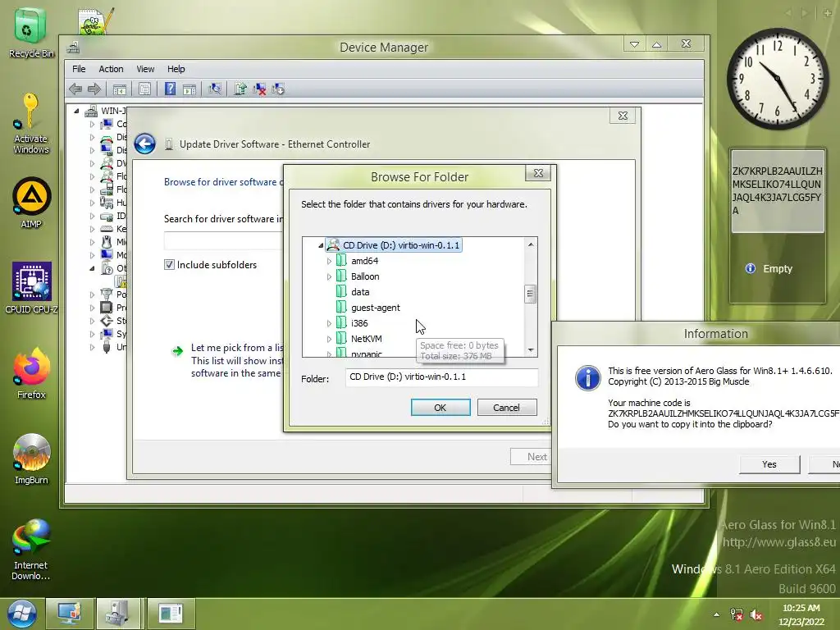Select the Internet Download Manager desktop icon
This screenshot has width=840, height=630.
(31, 549)
